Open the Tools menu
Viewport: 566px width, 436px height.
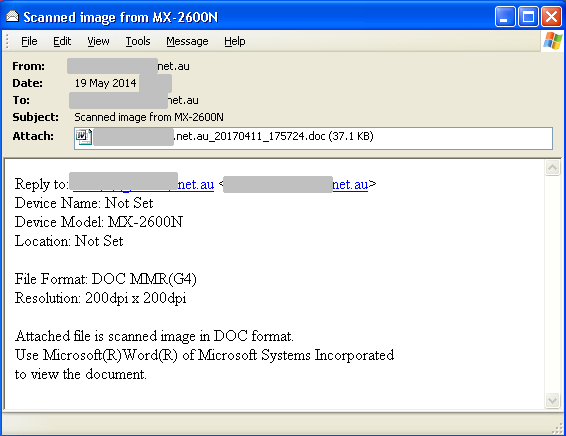138,42
